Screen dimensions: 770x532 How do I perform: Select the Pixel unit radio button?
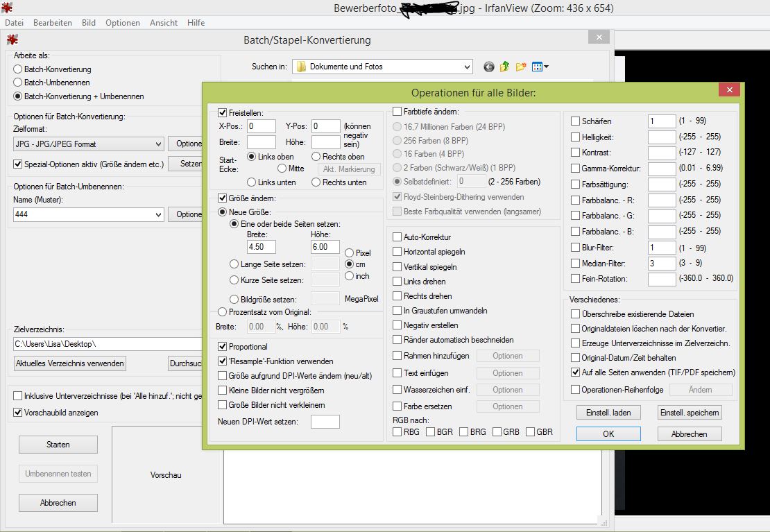click(349, 253)
